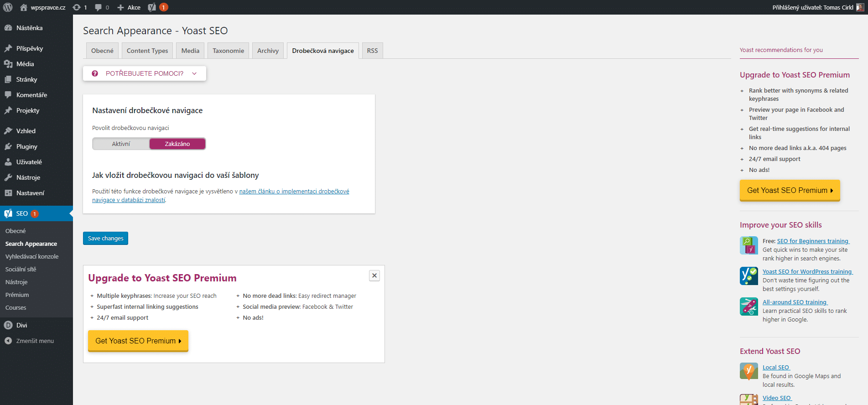The height and width of the screenshot is (405, 868).
Task: Click the SEO for Beginners training thumbnail
Action: (749, 245)
